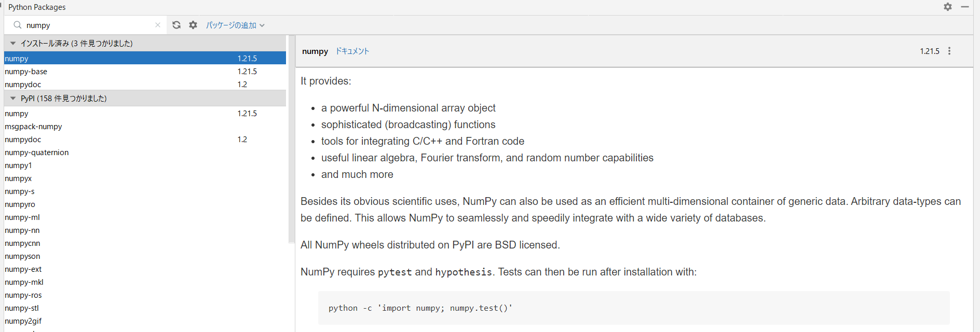980x332 pixels.
Task: Open tool window options gear
Action: pyautogui.click(x=948, y=7)
